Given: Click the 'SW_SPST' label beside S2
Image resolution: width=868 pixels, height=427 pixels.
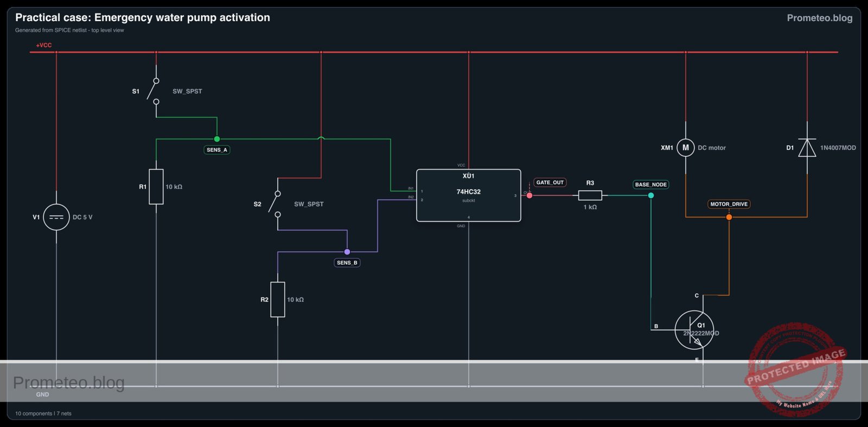Looking at the screenshot, I should pyautogui.click(x=309, y=204).
